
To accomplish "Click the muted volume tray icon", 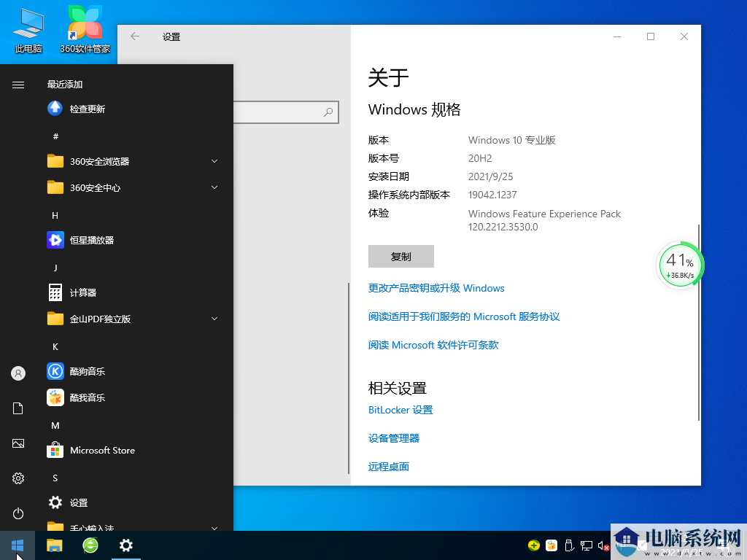I will 603,545.
